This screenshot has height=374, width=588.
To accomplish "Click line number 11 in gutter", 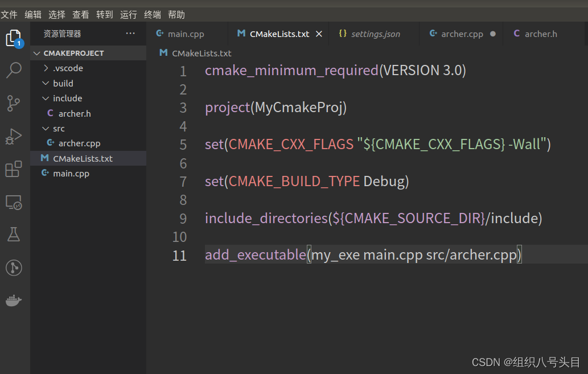I will [180, 256].
